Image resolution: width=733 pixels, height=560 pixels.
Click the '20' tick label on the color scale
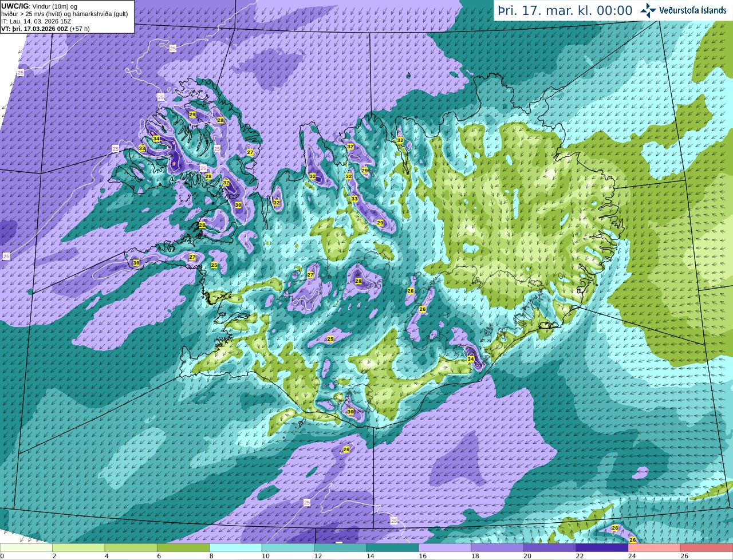point(526,556)
